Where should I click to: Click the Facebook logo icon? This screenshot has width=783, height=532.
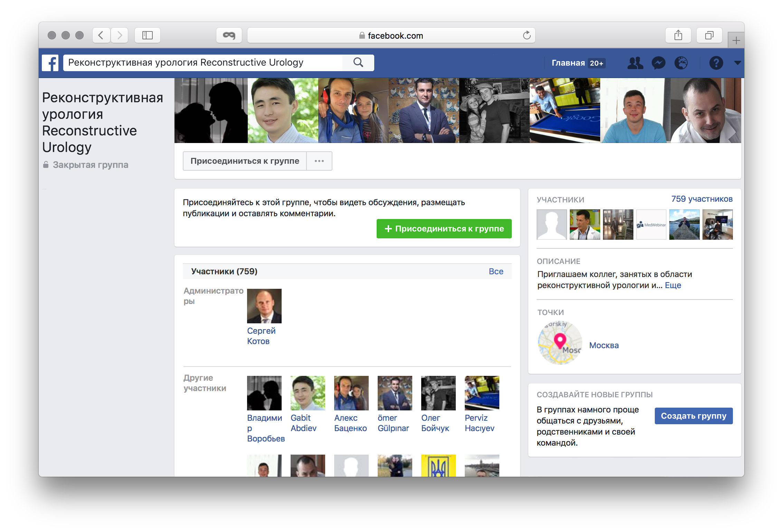(50, 63)
